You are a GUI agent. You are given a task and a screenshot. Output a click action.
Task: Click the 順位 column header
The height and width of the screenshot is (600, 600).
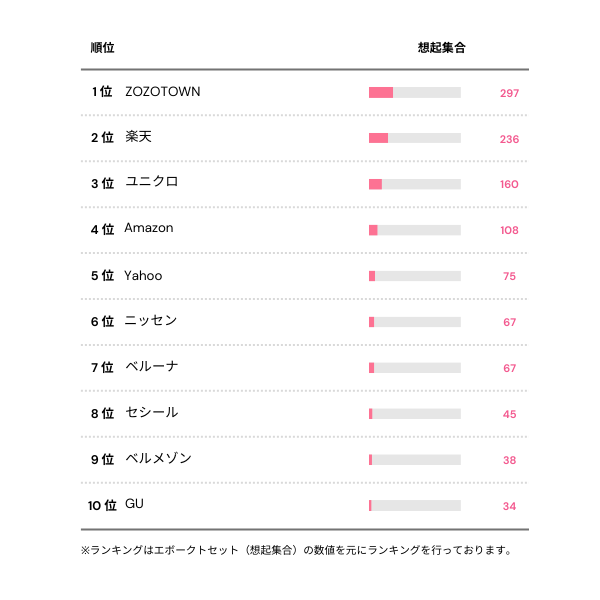pos(102,48)
